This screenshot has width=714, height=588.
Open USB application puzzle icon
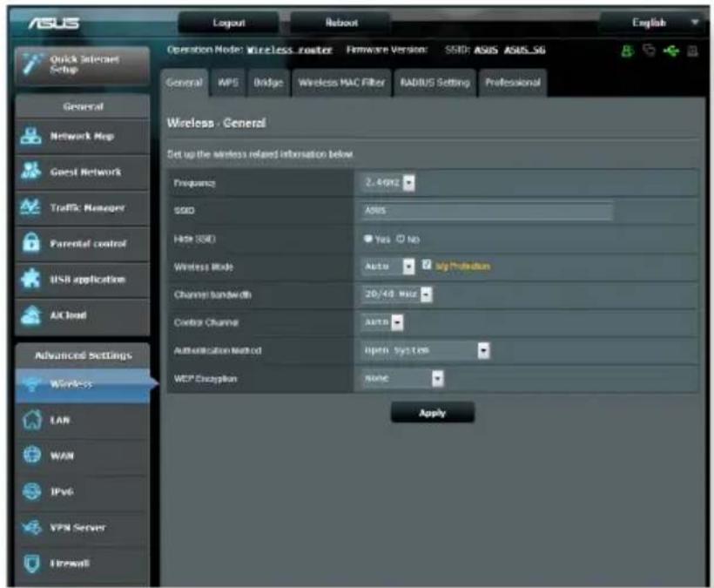tap(30, 278)
